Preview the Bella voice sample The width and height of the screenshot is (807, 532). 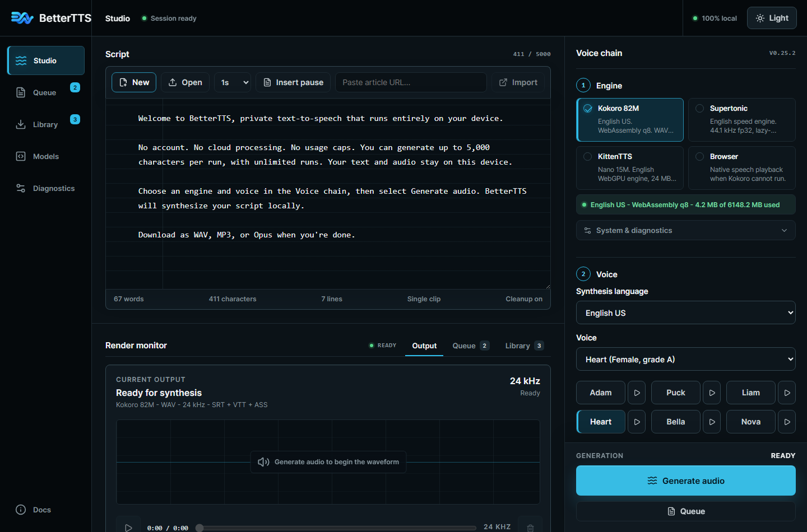pyautogui.click(x=712, y=422)
